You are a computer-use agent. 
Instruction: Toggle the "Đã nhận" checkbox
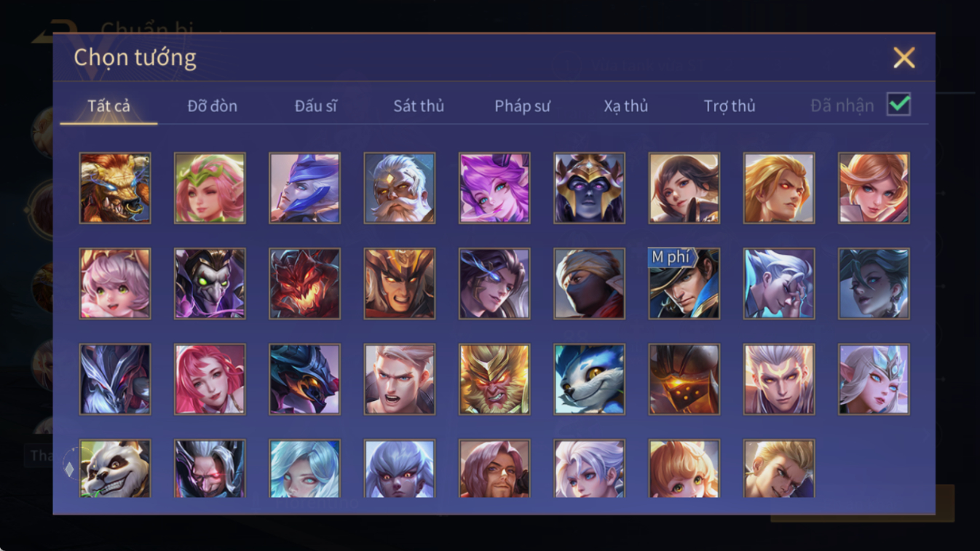click(899, 105)
